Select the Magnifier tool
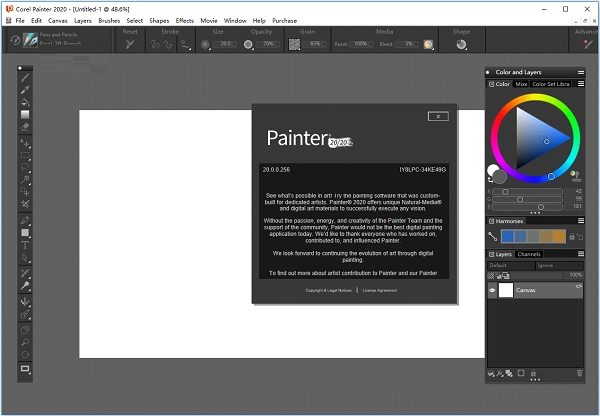Screen dimensions: 600x416 point(26,341)
